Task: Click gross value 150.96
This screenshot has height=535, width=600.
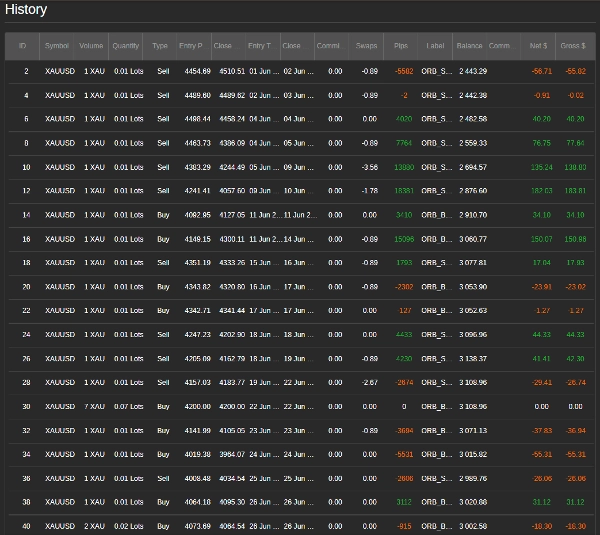Action: point(575,239)
